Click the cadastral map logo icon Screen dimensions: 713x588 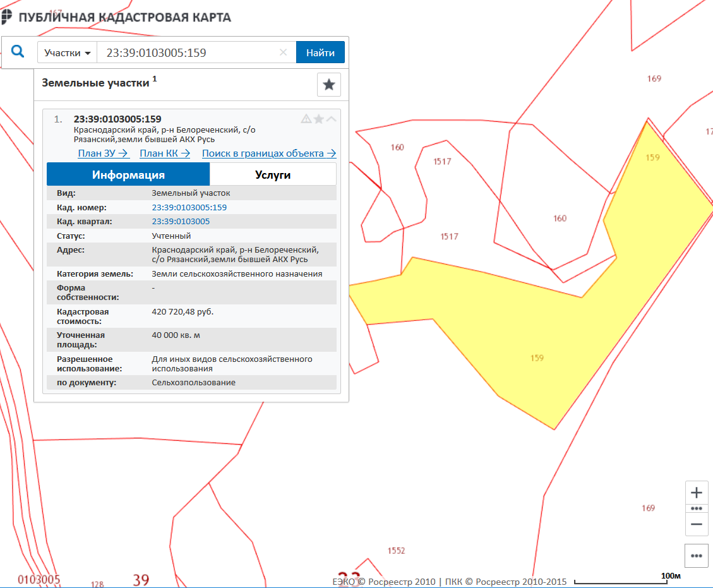pos(6,17)
